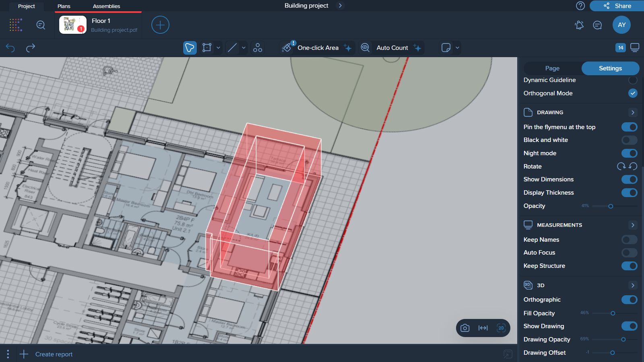
Task: Open the comments chat icon
Action: (598, 25)
